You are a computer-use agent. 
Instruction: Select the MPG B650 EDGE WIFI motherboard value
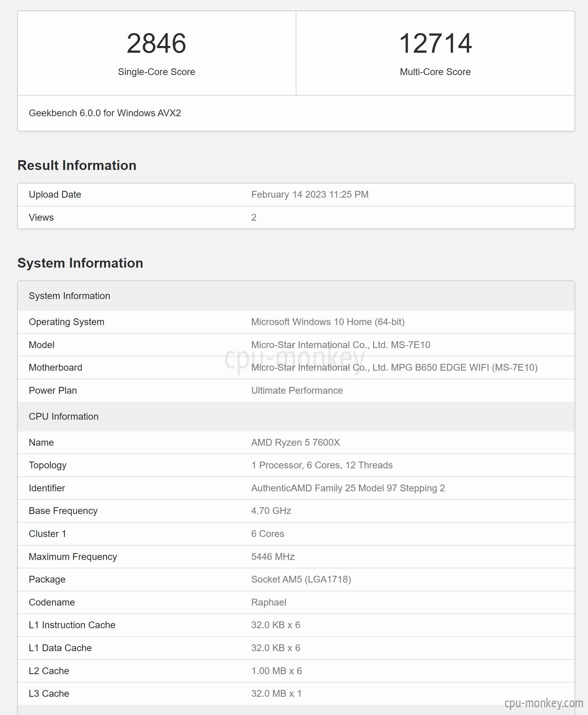(x=394, y=368)
